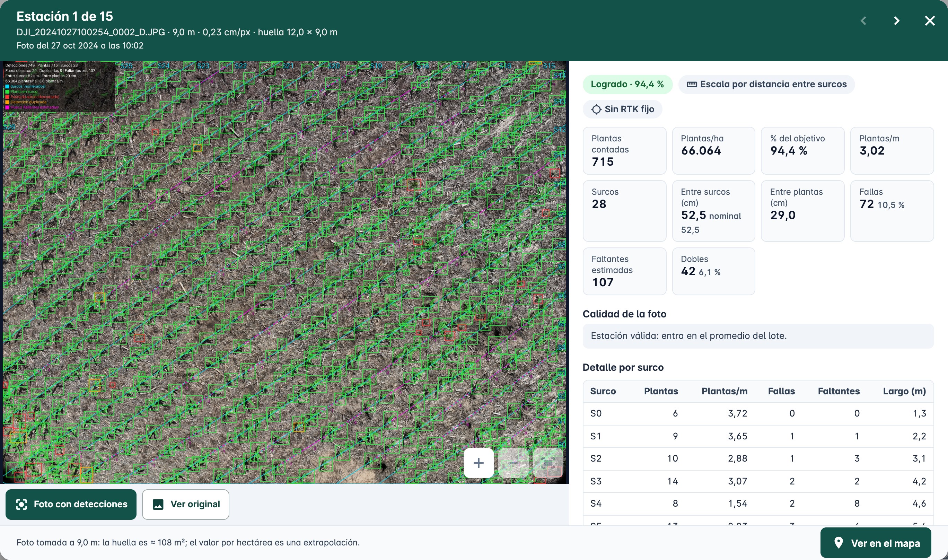Click the pin icon in map button
This screenshot has width=948, height=560.
click(838, 543)
